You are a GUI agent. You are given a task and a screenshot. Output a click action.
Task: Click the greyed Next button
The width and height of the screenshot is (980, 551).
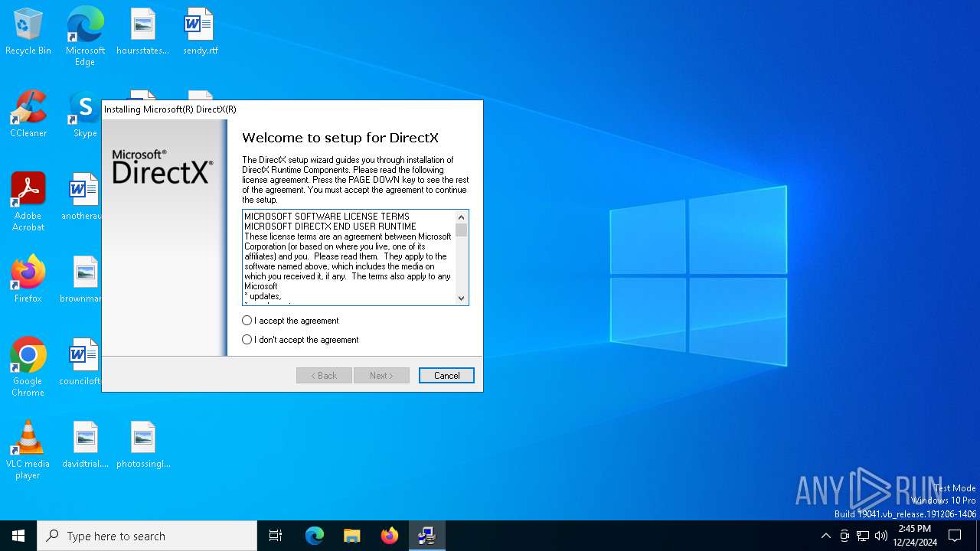tap(381, 376)
